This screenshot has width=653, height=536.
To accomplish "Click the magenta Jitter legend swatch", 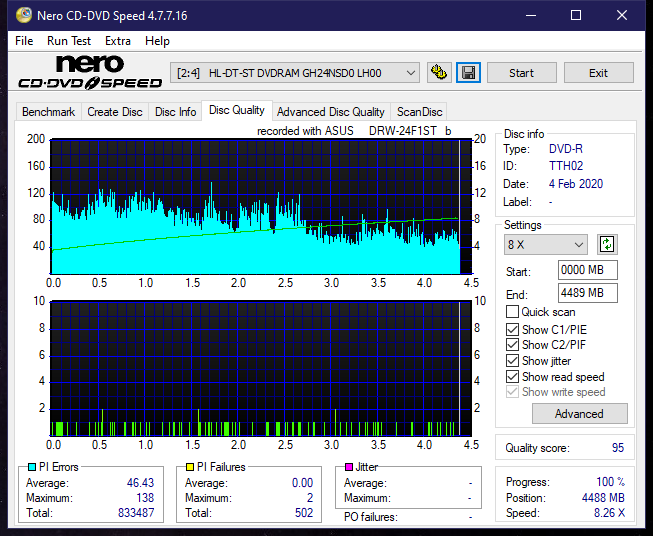I will pyautogui.click(x=349, y=467).
